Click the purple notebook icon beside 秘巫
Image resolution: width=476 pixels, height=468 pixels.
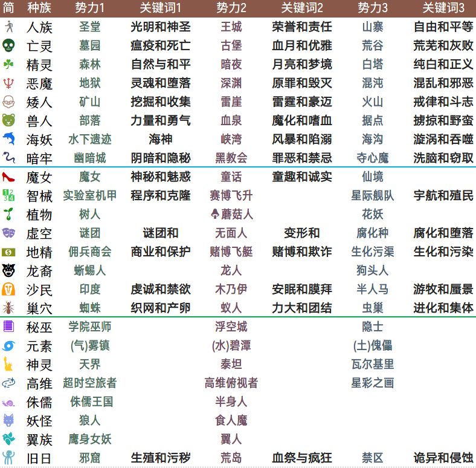coord(8,327)
